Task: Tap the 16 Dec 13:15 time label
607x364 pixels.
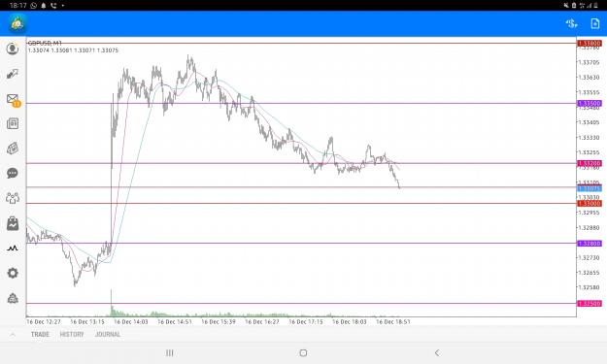Action: 87,321
